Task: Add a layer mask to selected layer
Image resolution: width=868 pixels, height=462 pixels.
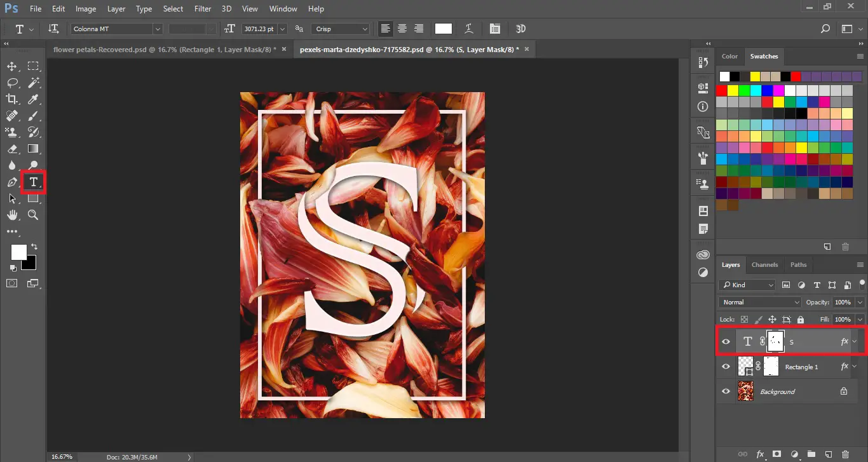Action: tap(777, 454)
